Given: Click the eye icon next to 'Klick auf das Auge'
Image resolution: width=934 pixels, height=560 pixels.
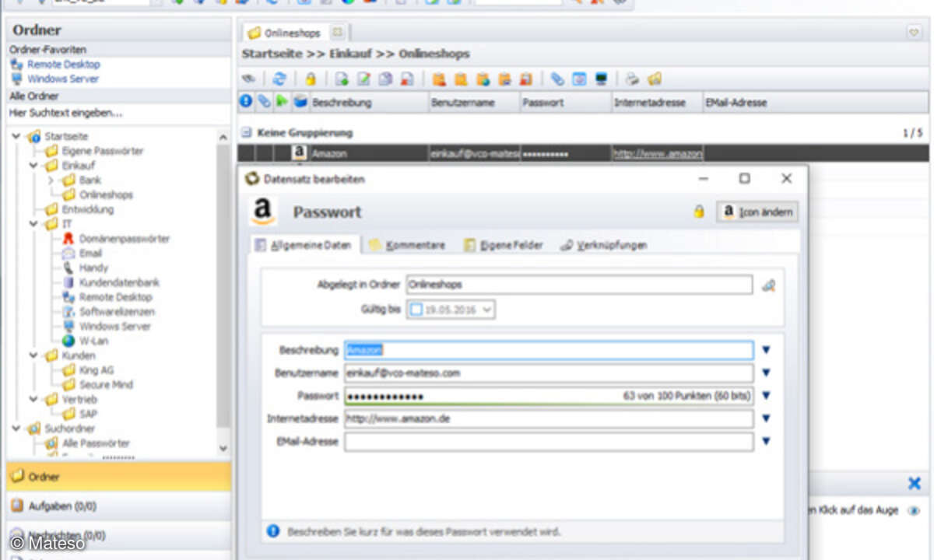Looking at the screenshot, I should pyautogui.click(x=914, y=510).
